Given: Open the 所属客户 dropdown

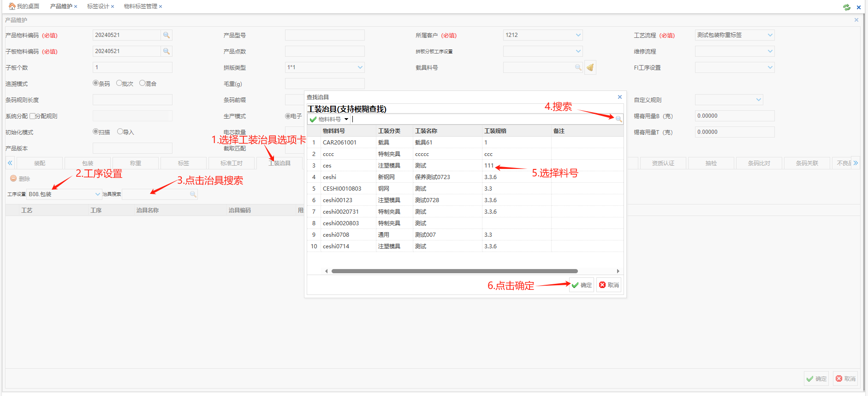Looking at the screenshot, I should 578,35.
